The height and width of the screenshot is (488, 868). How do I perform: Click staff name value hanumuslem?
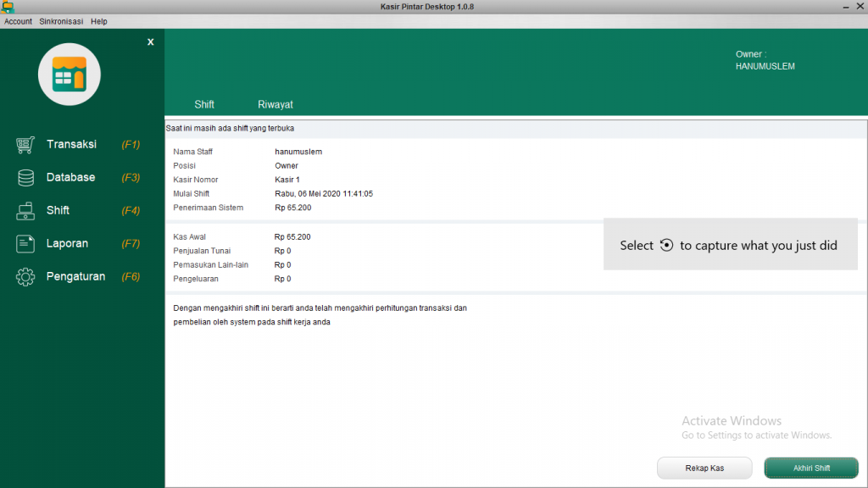(x=298, y=152)
